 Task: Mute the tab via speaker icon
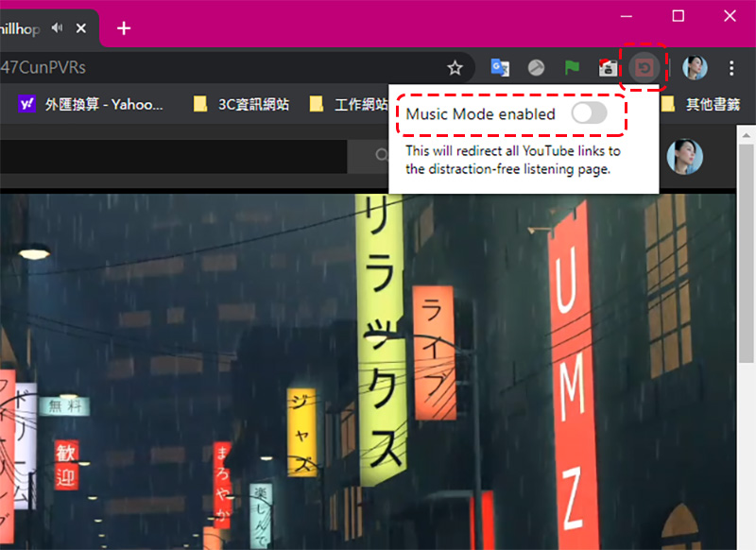tap(58, 28)
